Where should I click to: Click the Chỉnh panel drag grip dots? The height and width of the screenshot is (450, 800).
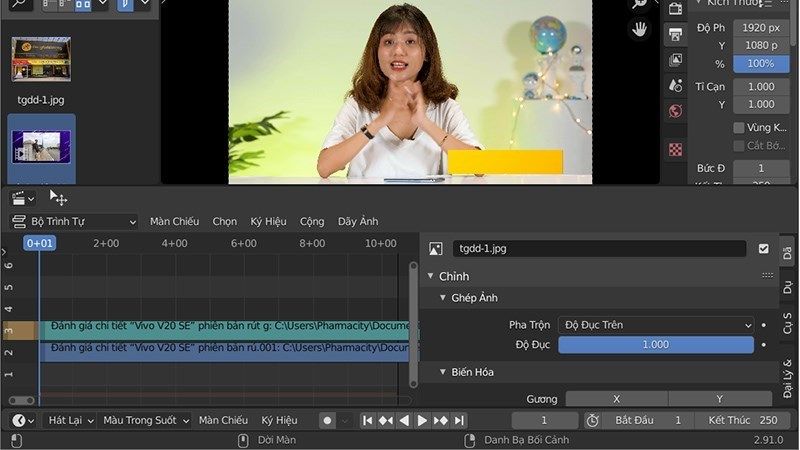[767, 276]
